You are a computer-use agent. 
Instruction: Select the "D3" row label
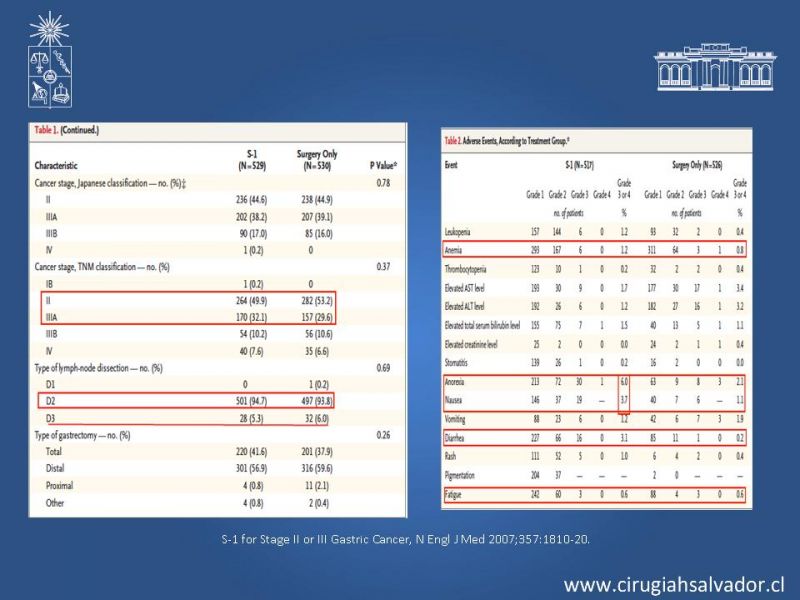coord(50,418)
